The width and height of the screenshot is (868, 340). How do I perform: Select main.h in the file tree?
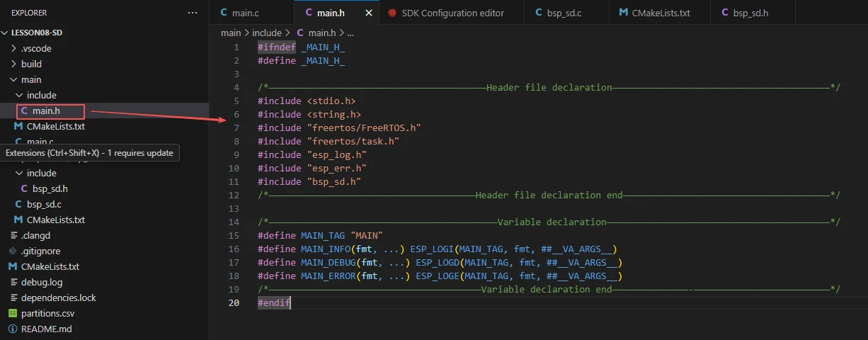(46, 110)
